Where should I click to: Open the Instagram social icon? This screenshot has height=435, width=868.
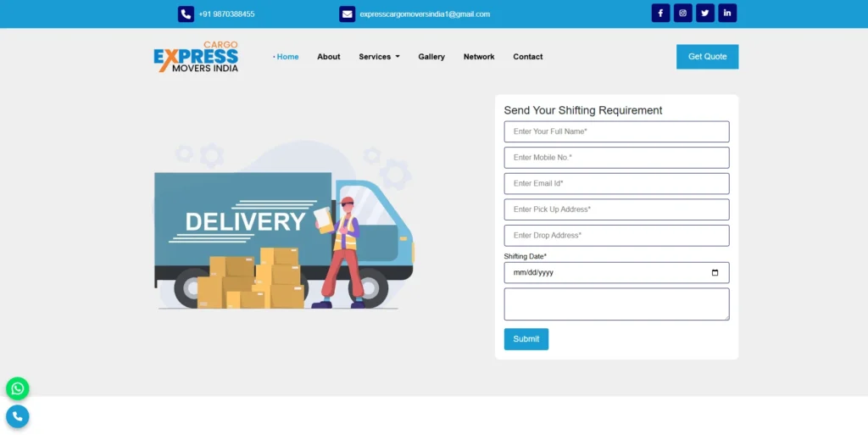coord(682,14)
